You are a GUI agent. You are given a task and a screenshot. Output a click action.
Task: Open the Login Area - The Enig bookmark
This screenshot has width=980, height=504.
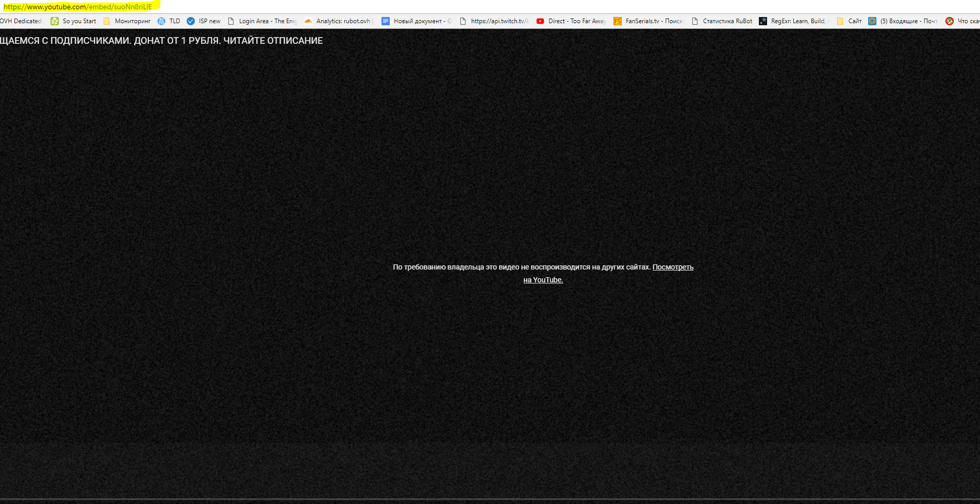pyautogui.click(x=268, y=21)
